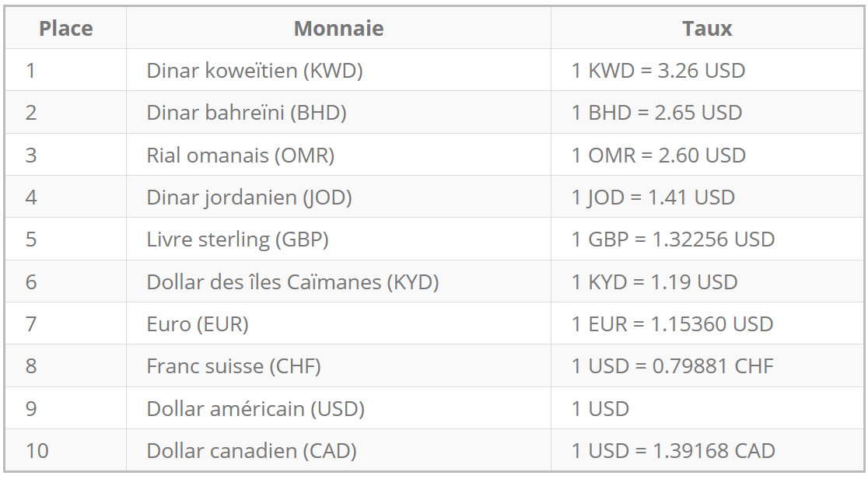The height and width of the screenshot is (479, 868).
Task: Click the Rial omanais (OMR) cell
Action: 240,155
